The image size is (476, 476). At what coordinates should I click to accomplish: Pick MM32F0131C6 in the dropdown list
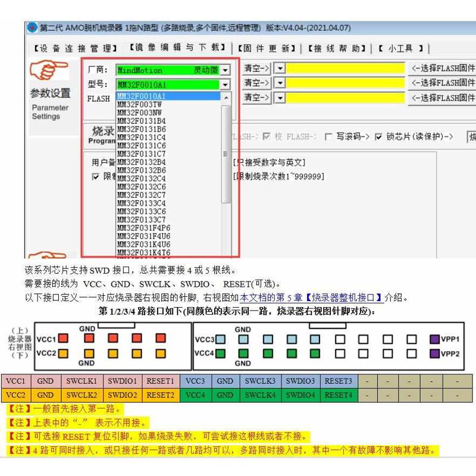(168, 145)
